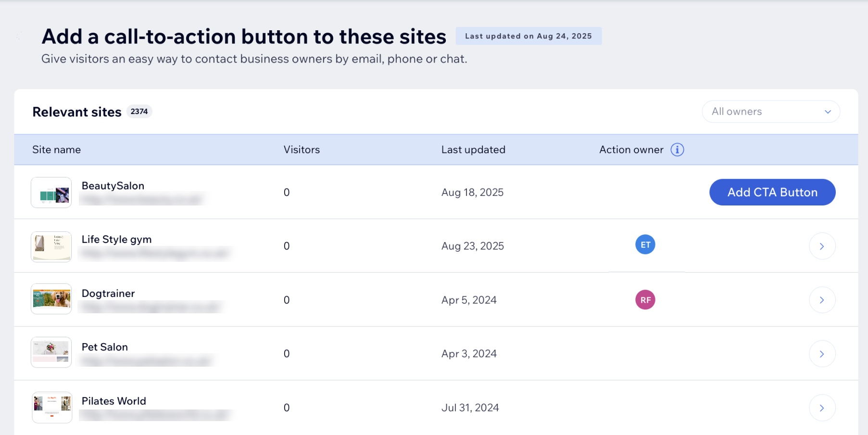Select the Pet Salon thumbnail
The width and height of the screenshot is (868, 435).
[51, 352]
